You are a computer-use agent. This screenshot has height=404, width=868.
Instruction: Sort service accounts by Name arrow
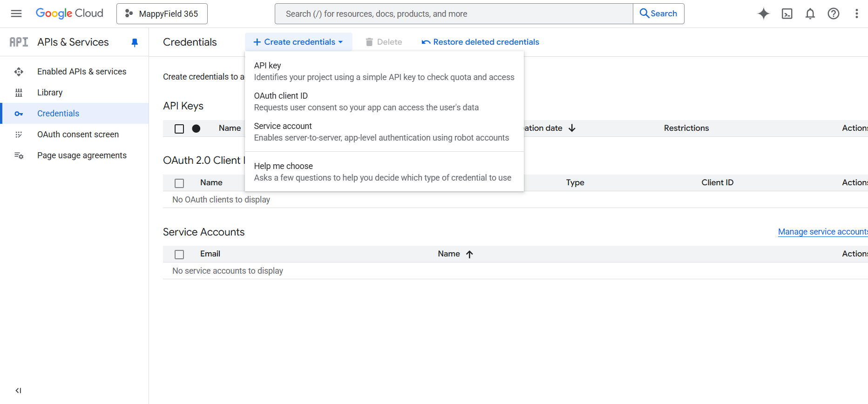(469, 254)
